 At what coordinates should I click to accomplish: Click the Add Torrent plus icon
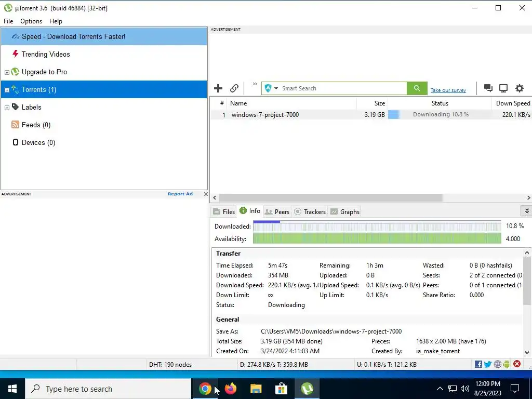218,88
